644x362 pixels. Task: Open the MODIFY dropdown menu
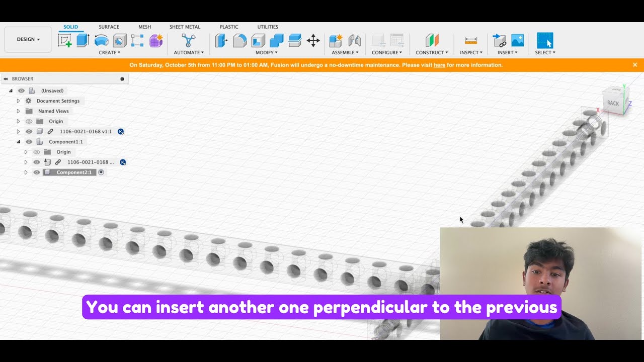coord(266,52)
